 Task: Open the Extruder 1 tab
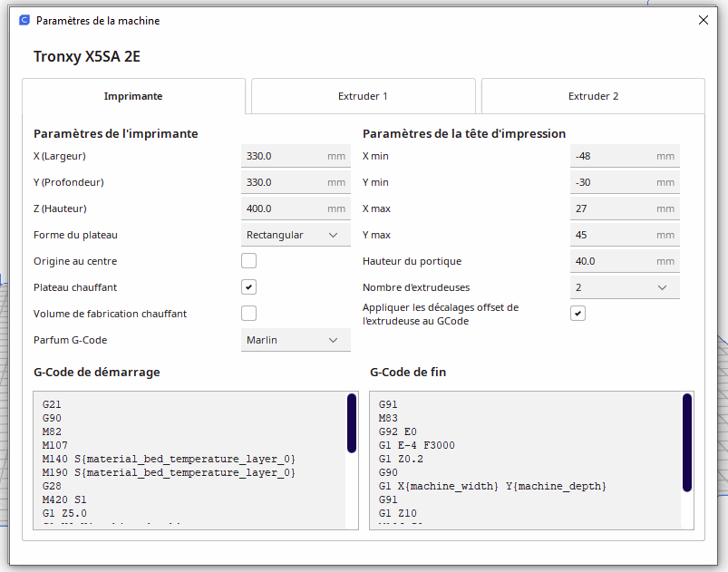click(x=363, y=96)
